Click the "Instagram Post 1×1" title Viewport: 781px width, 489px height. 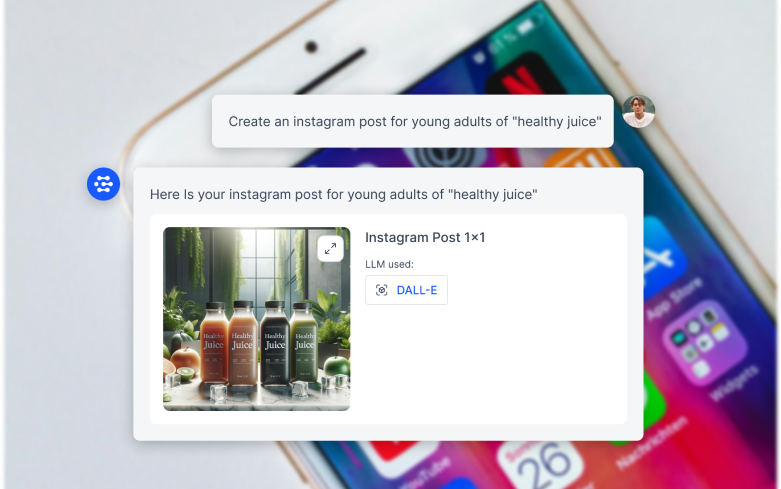(425, 238)
